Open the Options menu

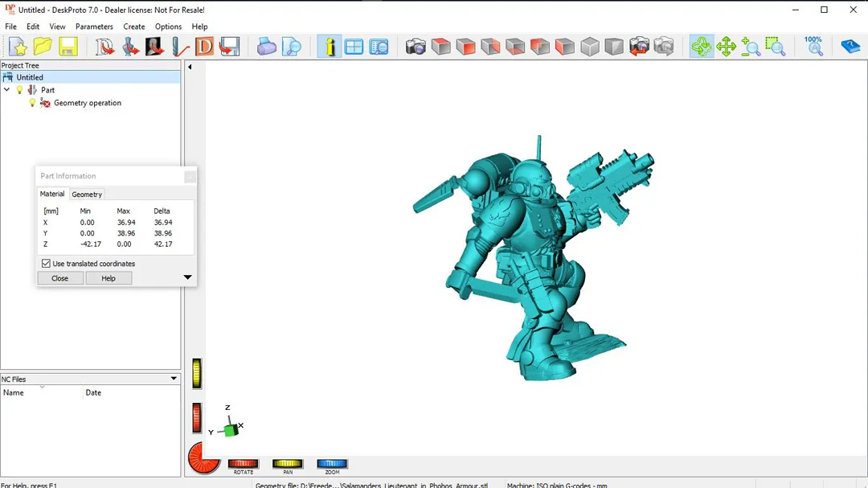pyautogui.click(x=168, y=27)
